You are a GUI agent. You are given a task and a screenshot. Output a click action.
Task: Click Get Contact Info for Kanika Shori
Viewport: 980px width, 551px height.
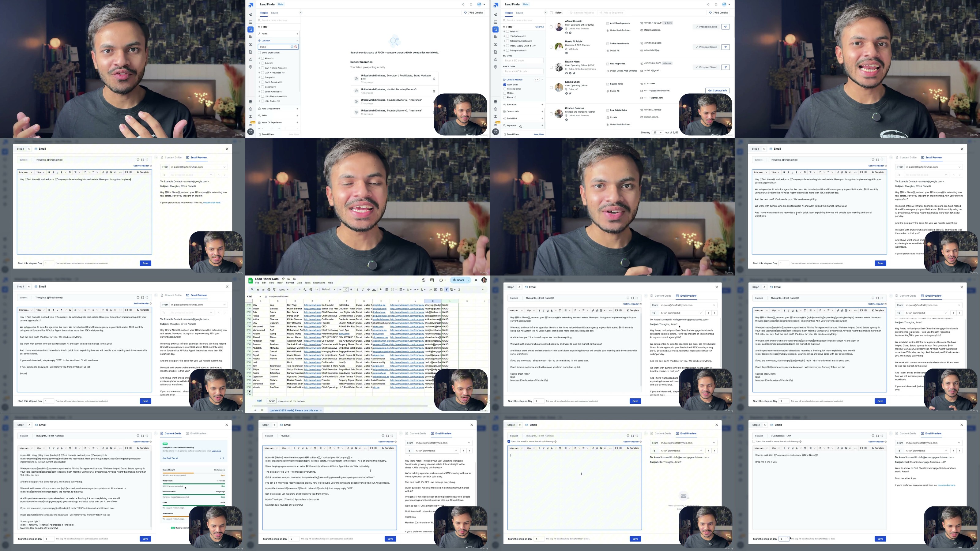[717, 91]
